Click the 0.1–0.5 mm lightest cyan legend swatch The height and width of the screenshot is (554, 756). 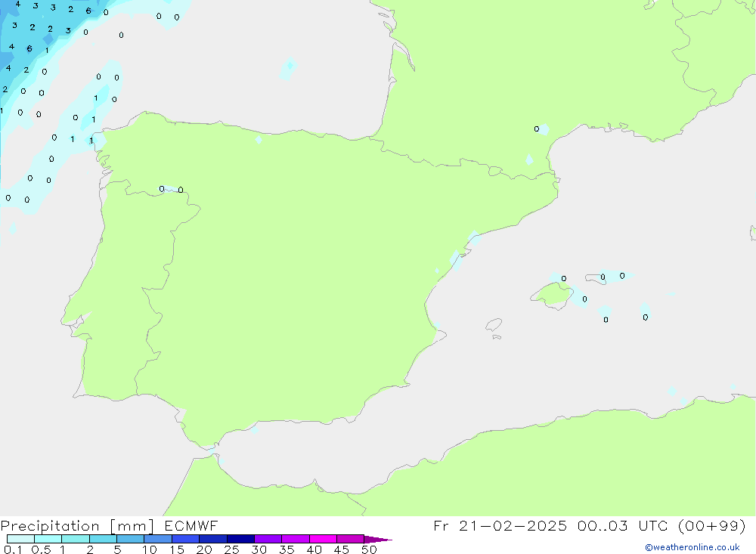click(20, 539)
